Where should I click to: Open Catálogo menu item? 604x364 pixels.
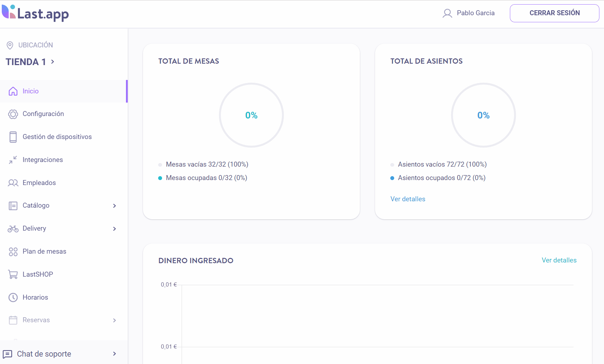click(x=64, y=206)
